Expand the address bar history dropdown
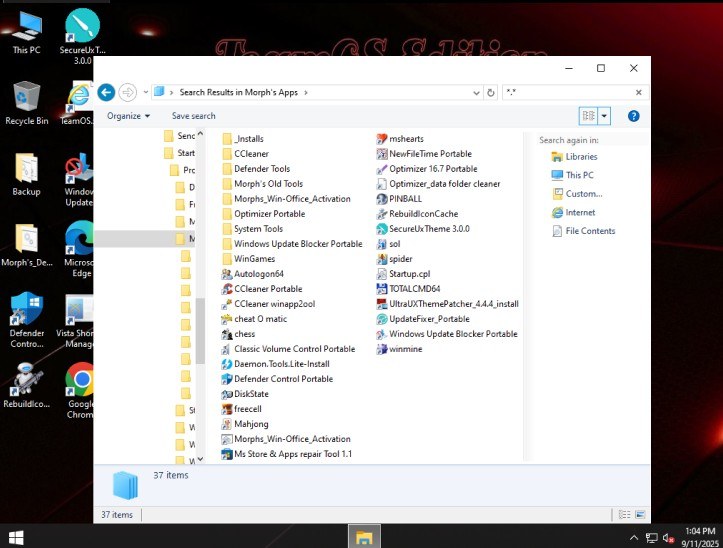The height and width of the screenshot is (548, 723). (476, 93)
